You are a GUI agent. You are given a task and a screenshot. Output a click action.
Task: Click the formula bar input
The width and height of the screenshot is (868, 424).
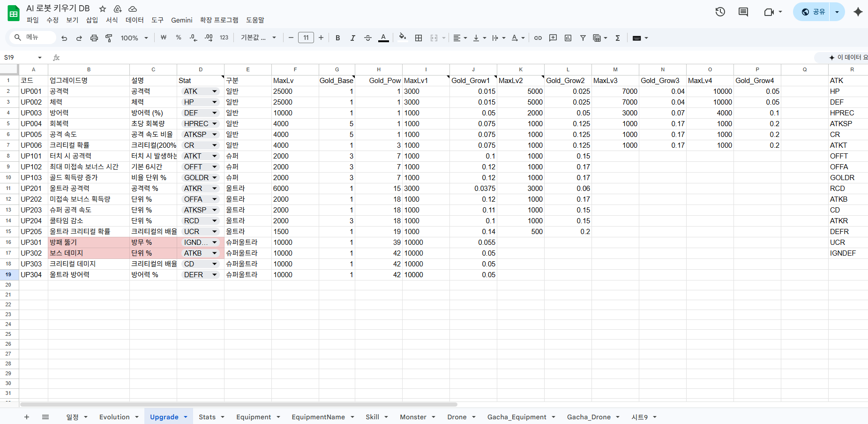(436, 57)
